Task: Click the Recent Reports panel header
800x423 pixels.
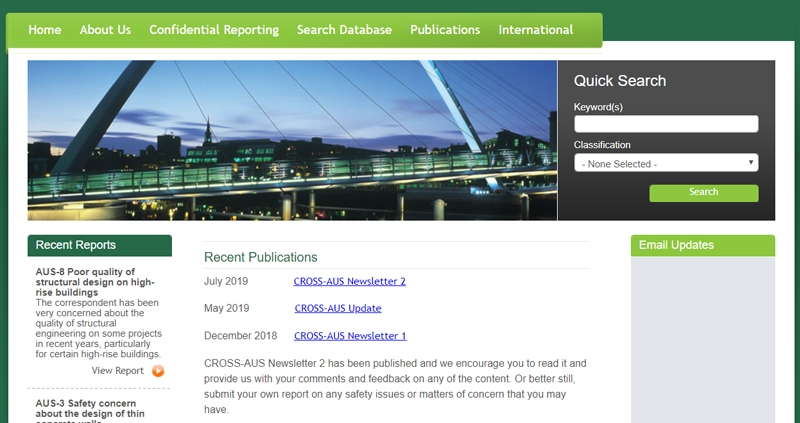Action: 99,245
